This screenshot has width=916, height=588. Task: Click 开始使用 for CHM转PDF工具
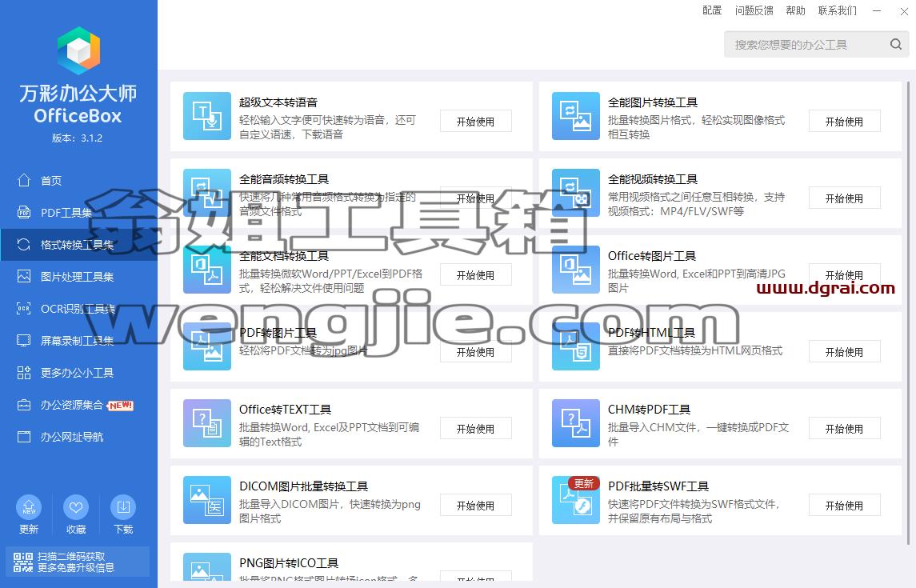(844, 429)
